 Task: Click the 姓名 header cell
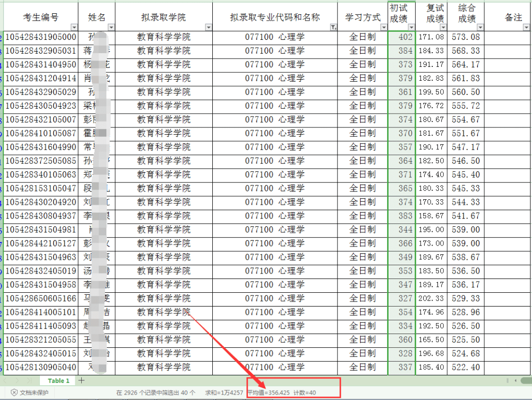pos(97,17)
